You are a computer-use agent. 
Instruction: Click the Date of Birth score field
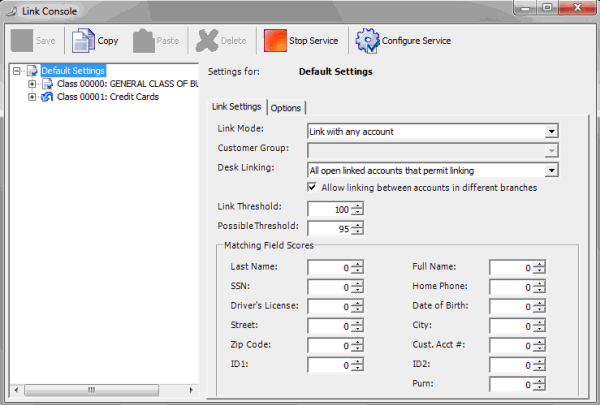pyautogui.click(x=511, y=307)
